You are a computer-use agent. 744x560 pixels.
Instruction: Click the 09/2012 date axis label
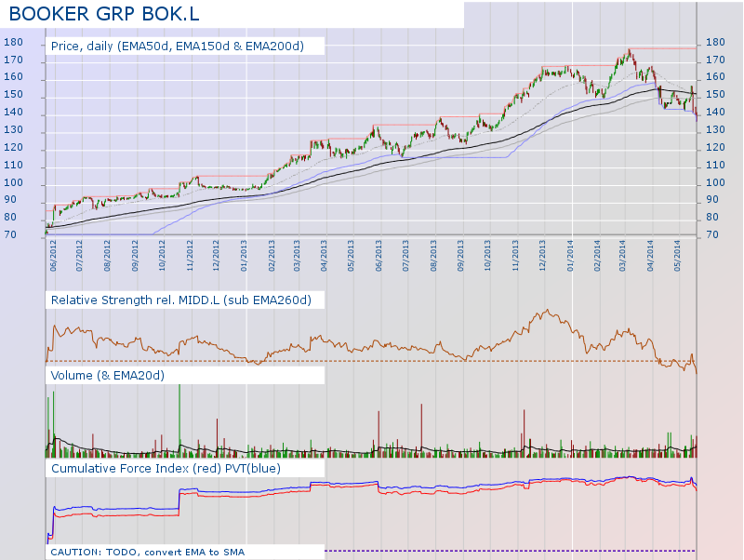pyautogui.click(x=135, y=256)
